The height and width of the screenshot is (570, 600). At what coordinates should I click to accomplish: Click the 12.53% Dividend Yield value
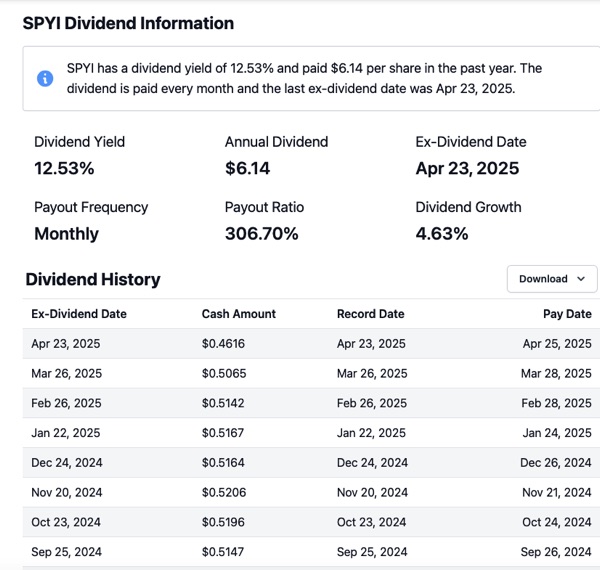pos(64,168)
